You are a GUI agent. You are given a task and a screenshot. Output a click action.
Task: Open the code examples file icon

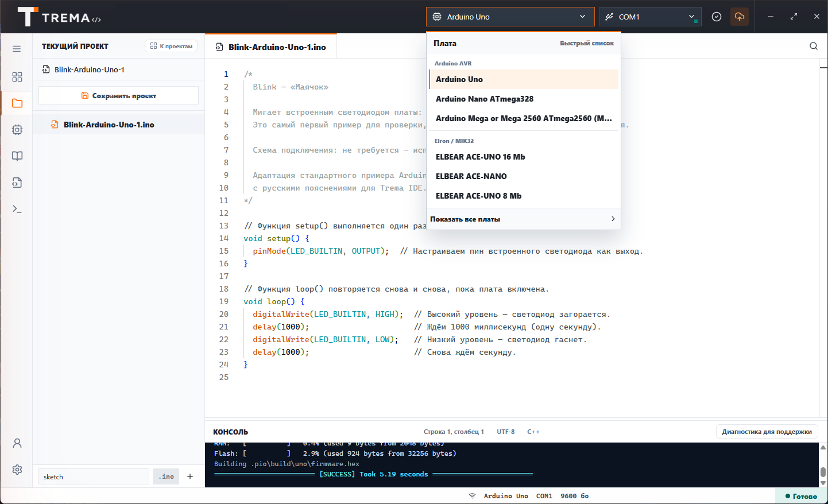point(17,183)
